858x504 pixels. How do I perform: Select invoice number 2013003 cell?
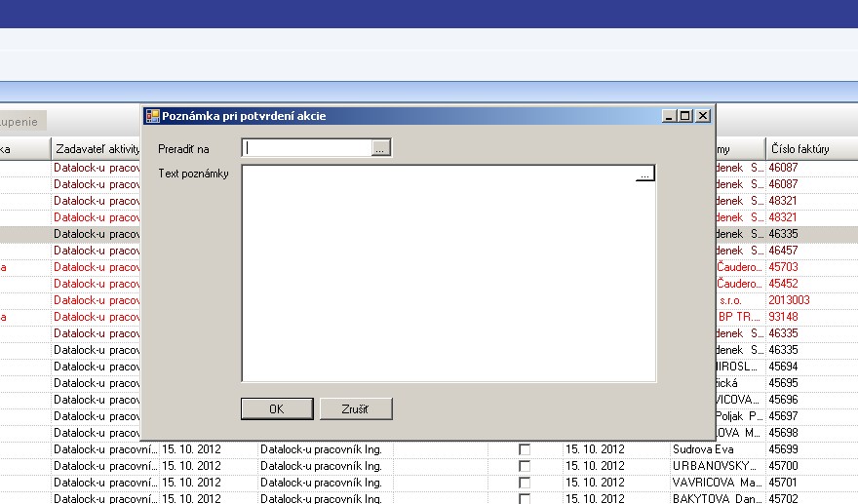click(789, 300)
